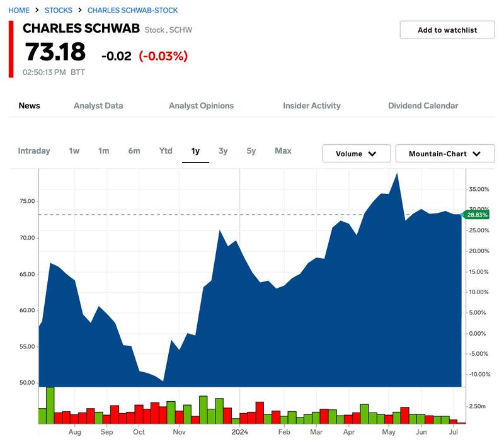The height and width of the screenshot is (444, 504).
Task: Open the Volume dropdown
Action: pos(357,154)
